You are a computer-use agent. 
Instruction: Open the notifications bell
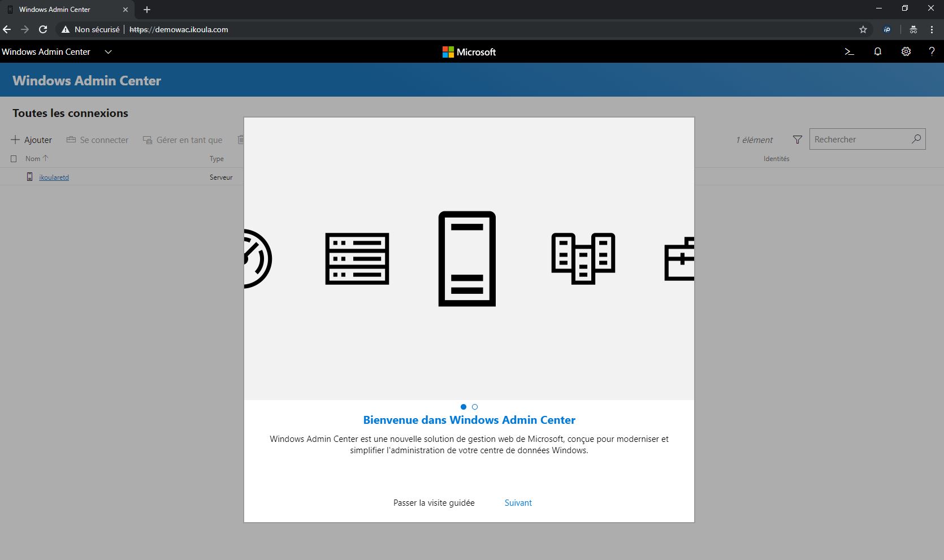(x=877, y=51)
